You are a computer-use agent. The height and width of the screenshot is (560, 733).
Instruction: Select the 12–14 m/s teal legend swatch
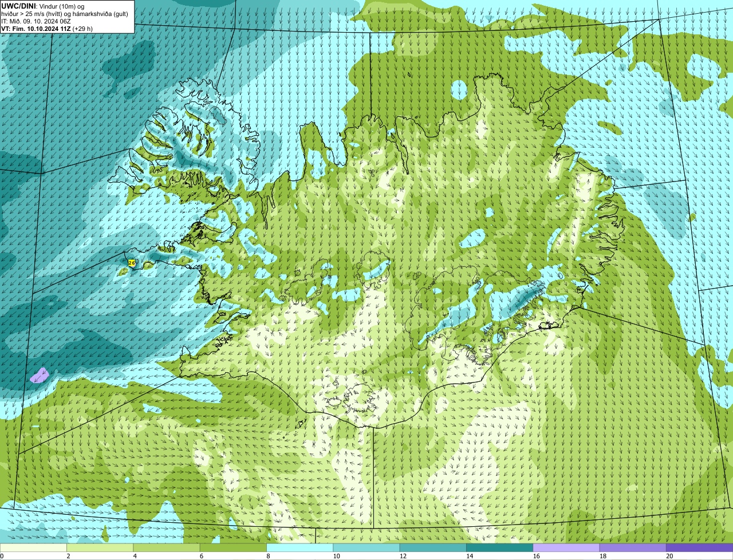433,547
